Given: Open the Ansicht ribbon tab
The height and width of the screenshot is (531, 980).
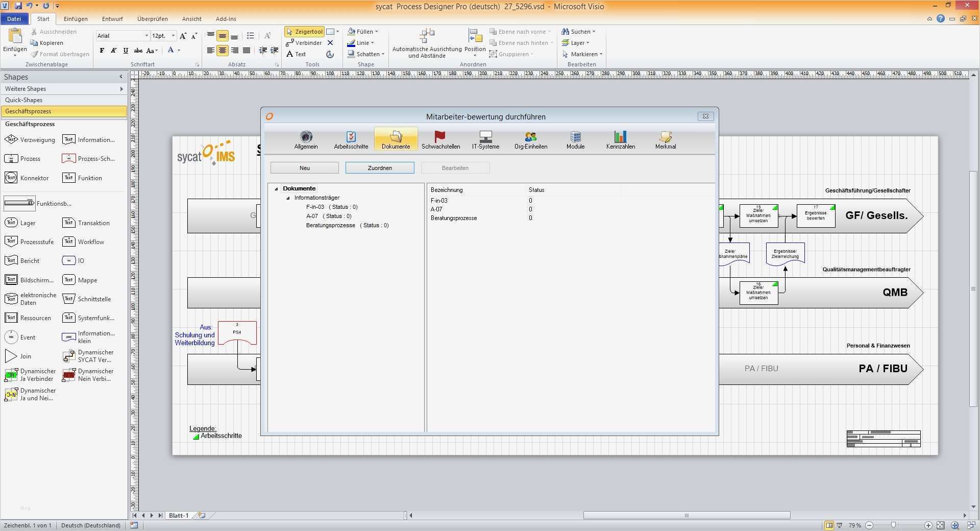Looking at the screenshot, I should 191,19.
